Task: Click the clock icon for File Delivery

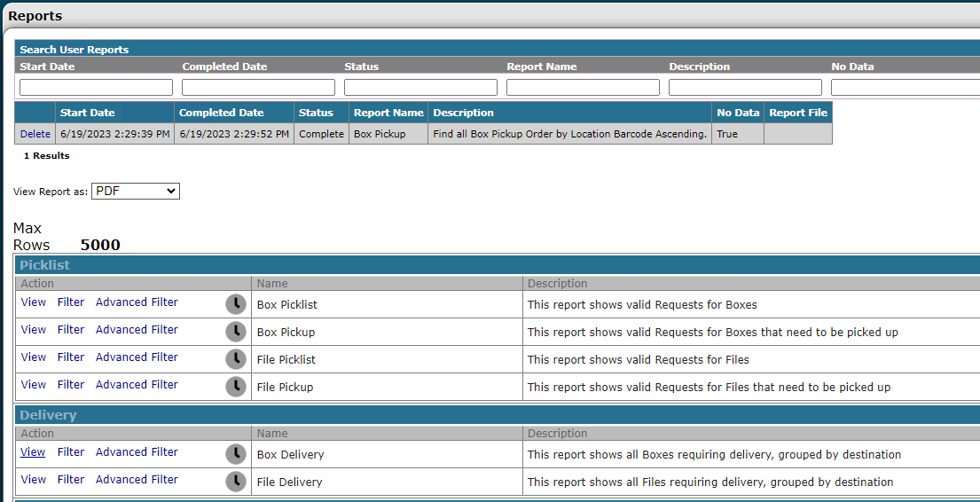Action: coord(235,482)
